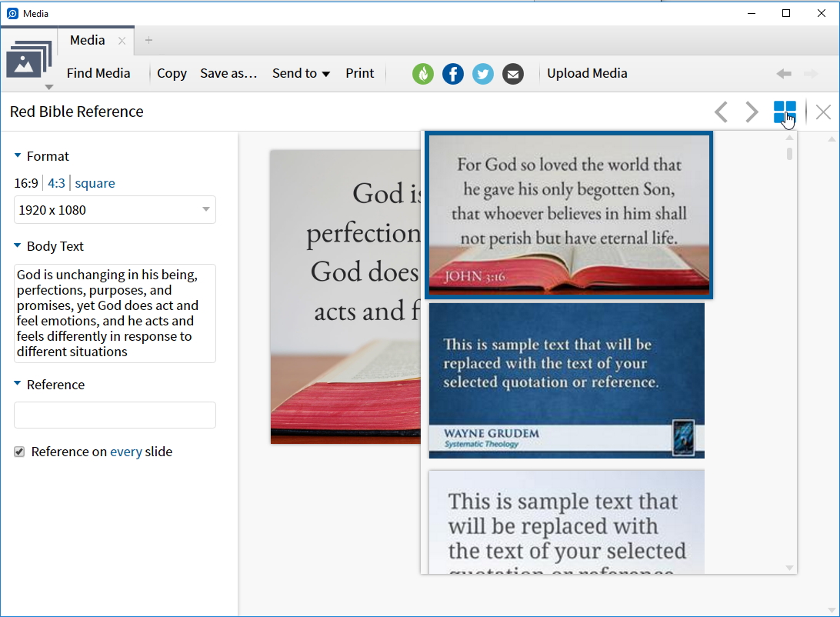The width and height of the screenshot is (840, 617).
Task: Print the media
Action: coord(359,73)
